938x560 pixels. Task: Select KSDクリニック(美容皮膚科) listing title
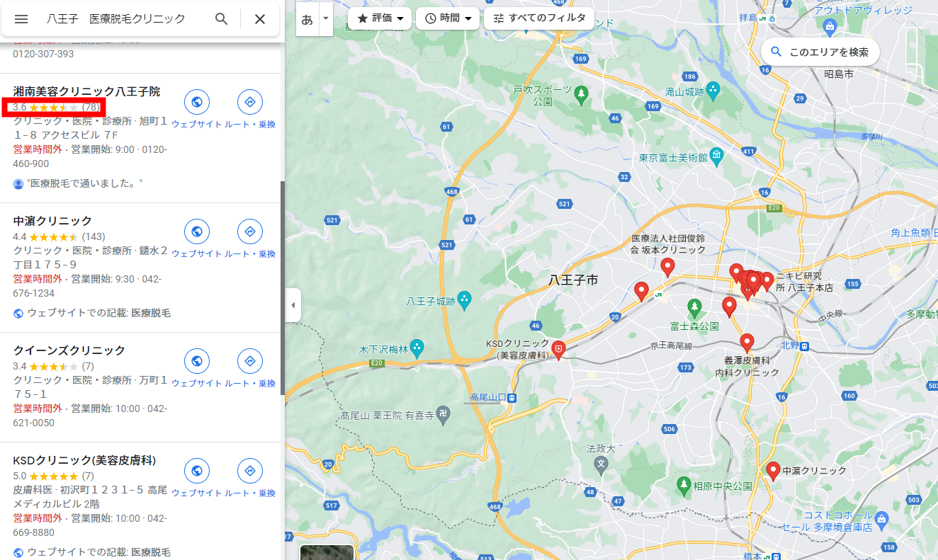tap(85, 460)
